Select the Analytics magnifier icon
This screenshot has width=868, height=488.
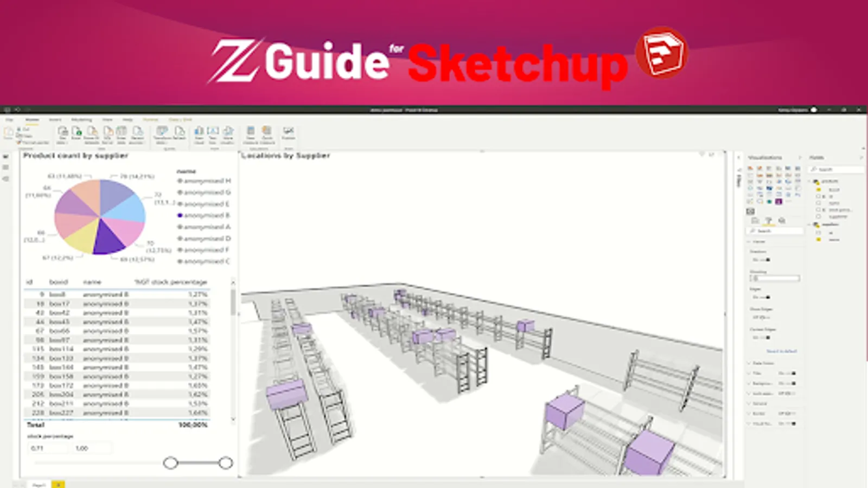click(782, 221)
